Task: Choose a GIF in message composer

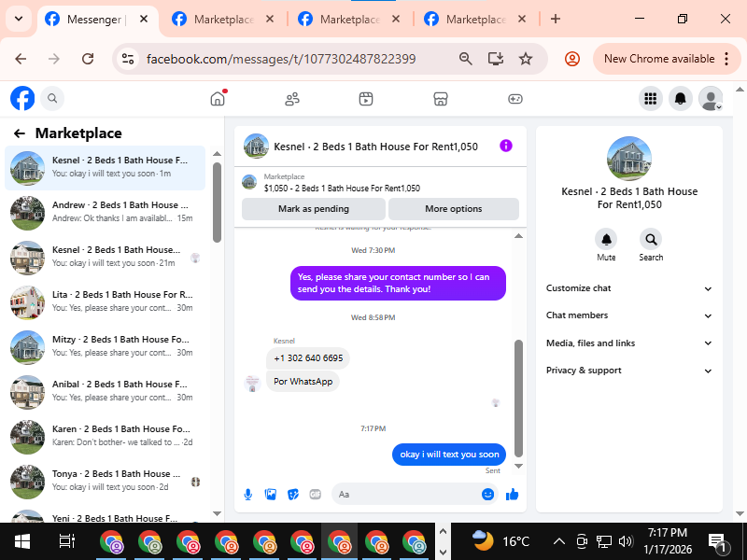Action: tap(316, 495)
